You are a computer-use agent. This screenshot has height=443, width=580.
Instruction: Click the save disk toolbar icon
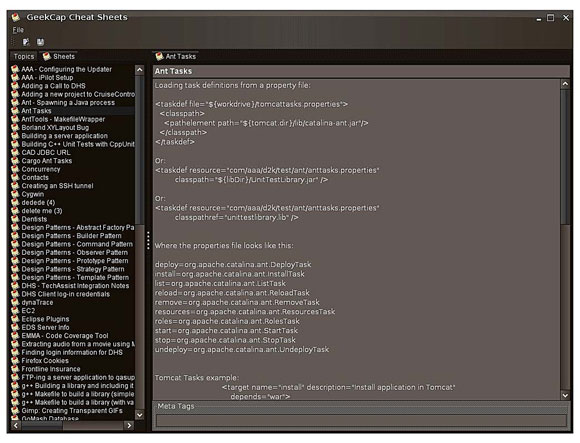pos(40,42)
